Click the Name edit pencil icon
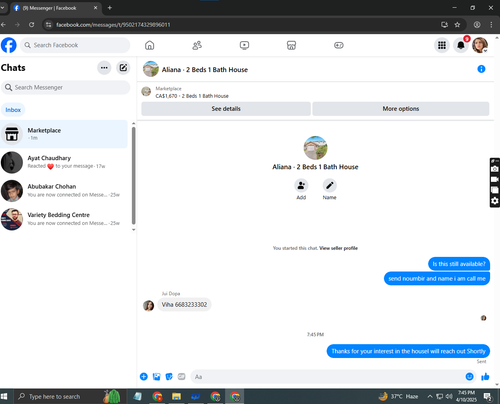500x404 pixels. pos(329,186)
